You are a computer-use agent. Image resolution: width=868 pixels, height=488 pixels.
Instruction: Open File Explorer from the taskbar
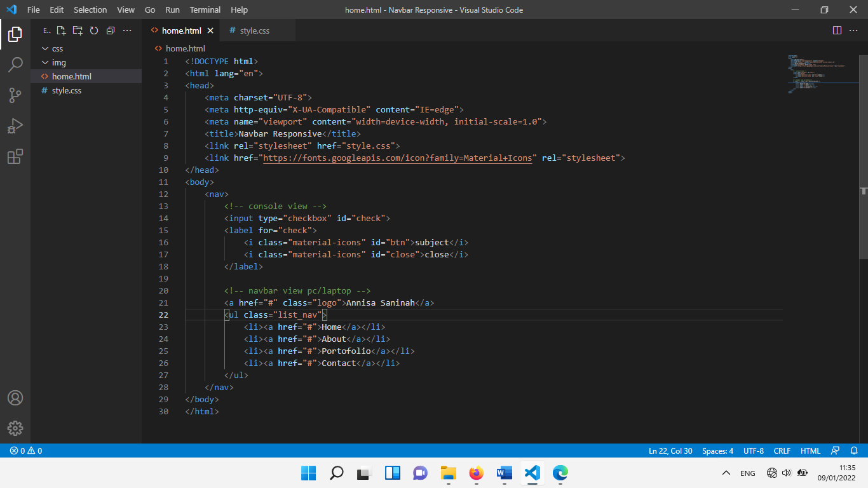click(449, 473)
